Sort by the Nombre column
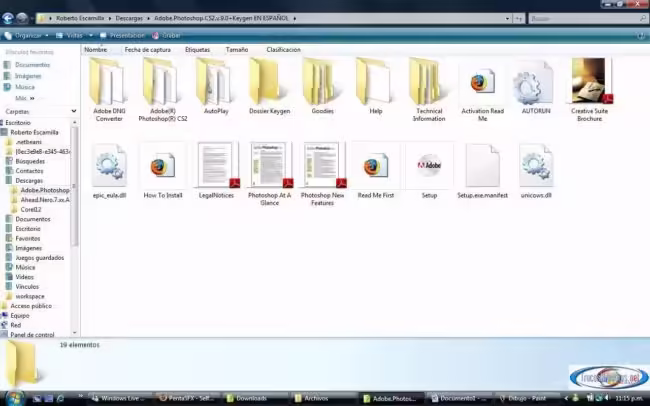This screenshot has width=650, height=406. click(x=96, y=49)
